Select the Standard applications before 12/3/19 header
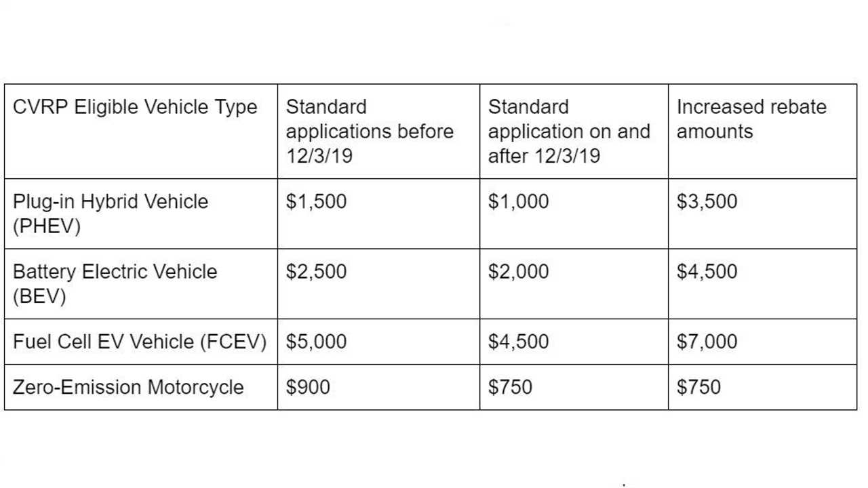This screenshot has width=868, height=488. 370,131
